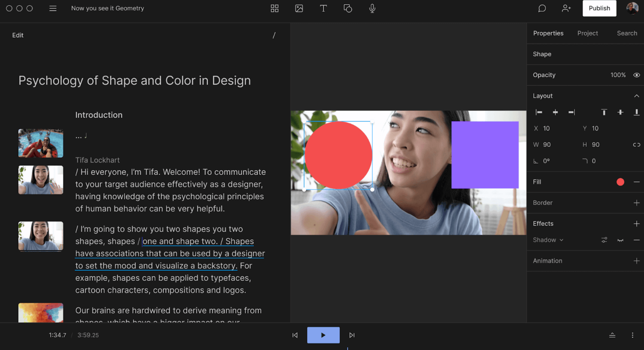Hide the shadow using the closed-eye toggle
The image size is (644, 350).
click(620, 240)
